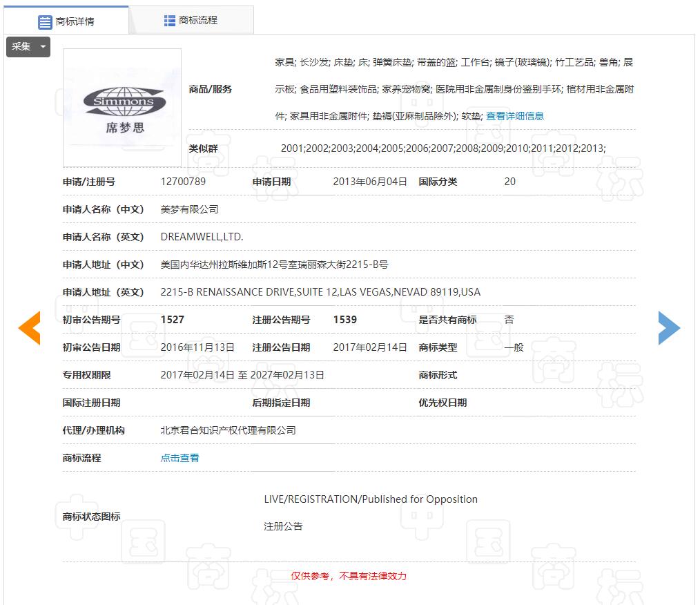This screenshot has height=605, width=700.
Task: Select the 商品/服务 label
Action: click(x=211, y=89)
